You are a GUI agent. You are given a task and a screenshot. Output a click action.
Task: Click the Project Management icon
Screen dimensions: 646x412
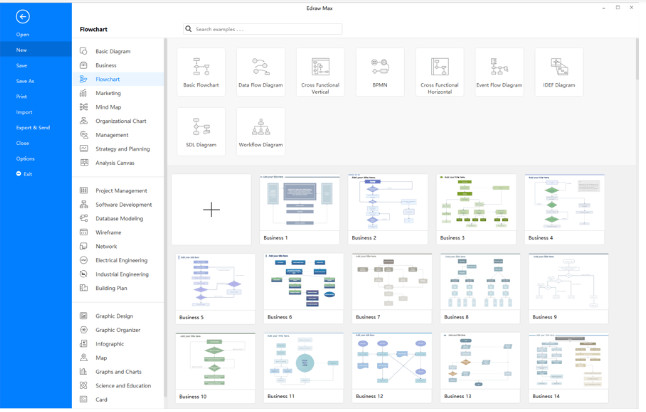[84, 190]
